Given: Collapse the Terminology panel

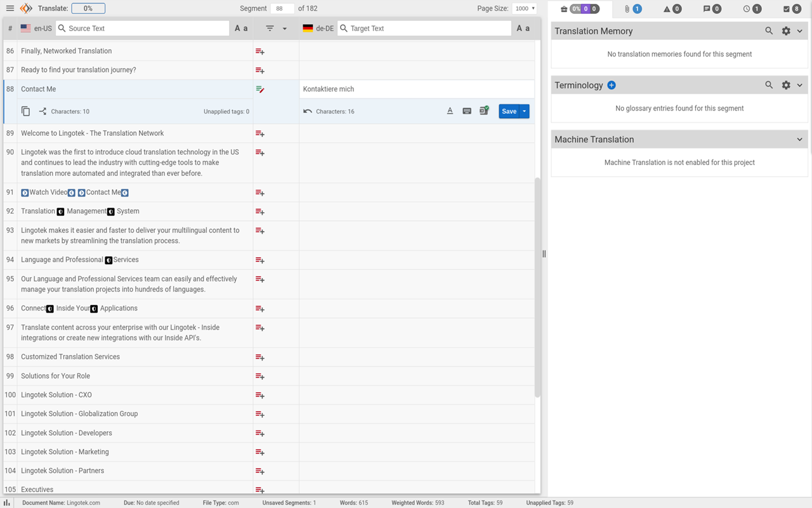Looking at the screenshot, I should tap(800, 85).
